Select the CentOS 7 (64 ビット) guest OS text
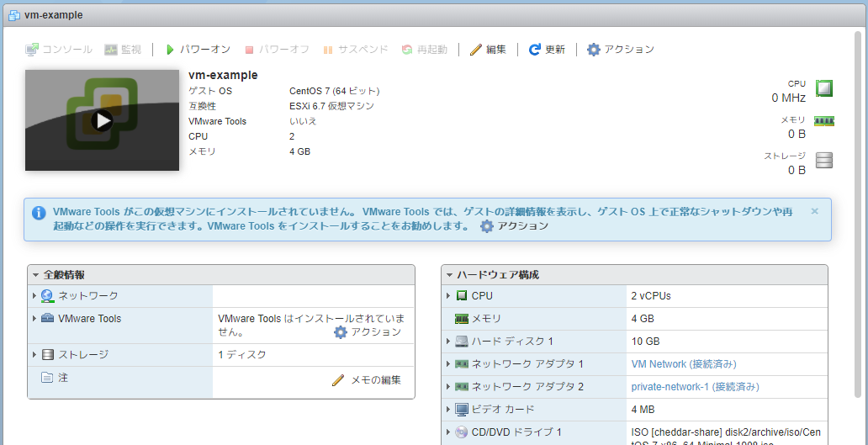This screenshot has width=868, height=445. 335,91
